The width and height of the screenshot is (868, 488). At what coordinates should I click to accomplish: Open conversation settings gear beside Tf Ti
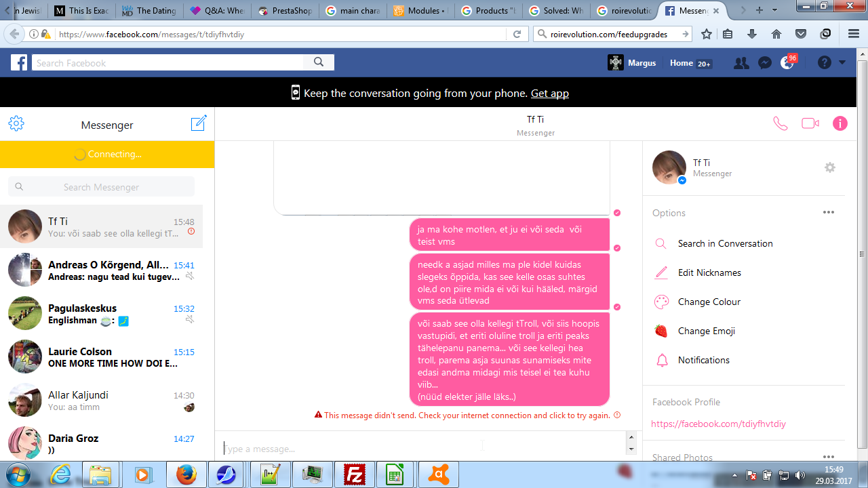[829, 167]
